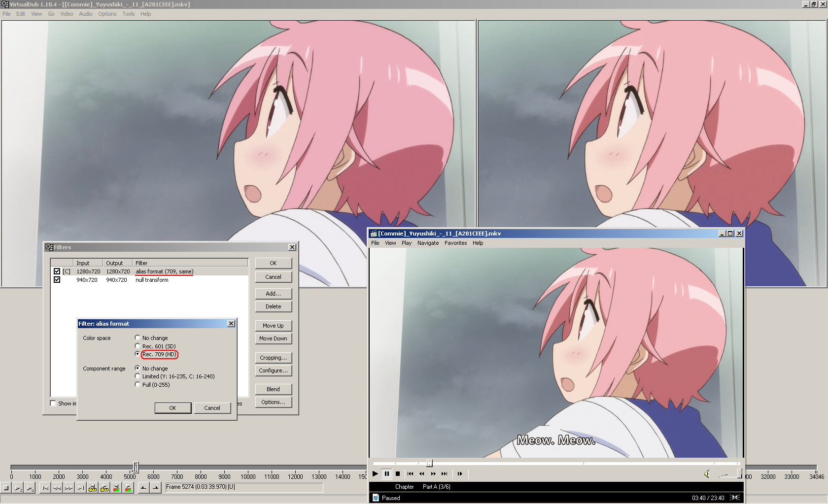
Task: Click frame step button in media player
Action: 460,474
